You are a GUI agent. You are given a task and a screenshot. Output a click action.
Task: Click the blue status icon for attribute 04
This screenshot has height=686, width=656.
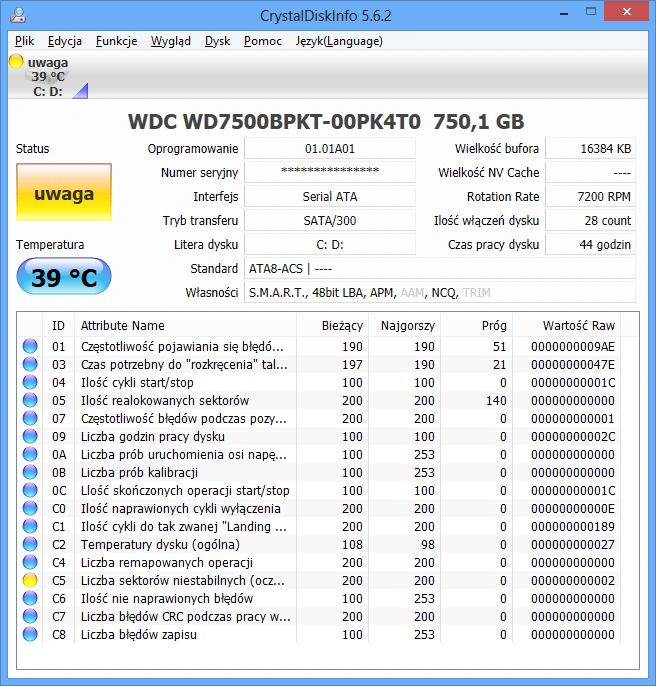click(x=30, y=382)
